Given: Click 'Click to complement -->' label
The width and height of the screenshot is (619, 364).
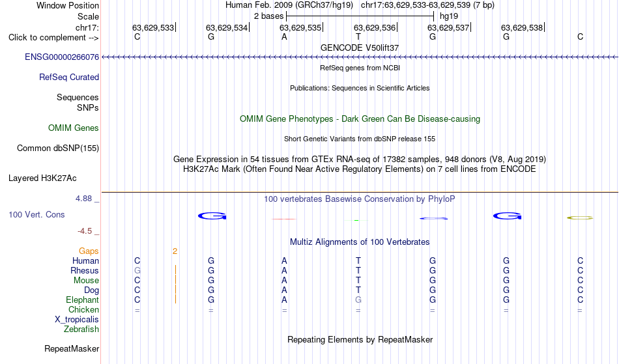Looking at the screenshot, I should (53, 38).
